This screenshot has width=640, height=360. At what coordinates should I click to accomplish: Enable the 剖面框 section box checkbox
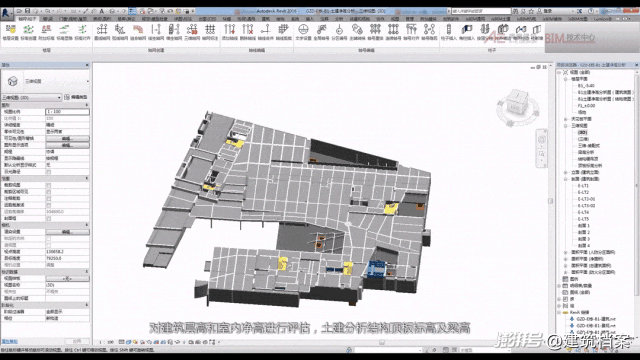point(49,219)
